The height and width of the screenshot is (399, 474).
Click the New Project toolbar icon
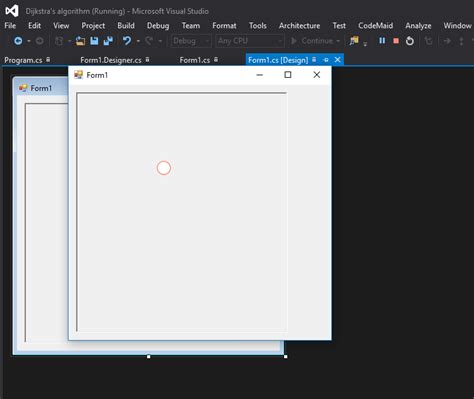59,41
